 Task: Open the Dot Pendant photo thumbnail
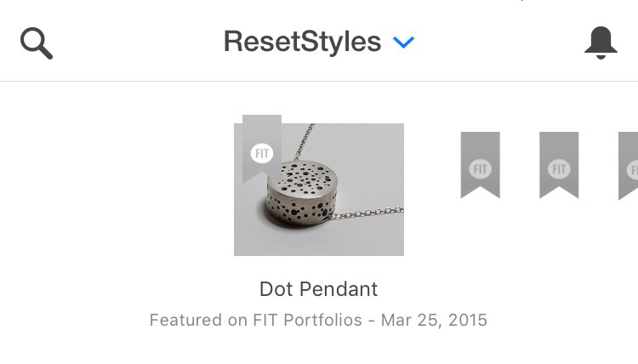tap(319, 190)
